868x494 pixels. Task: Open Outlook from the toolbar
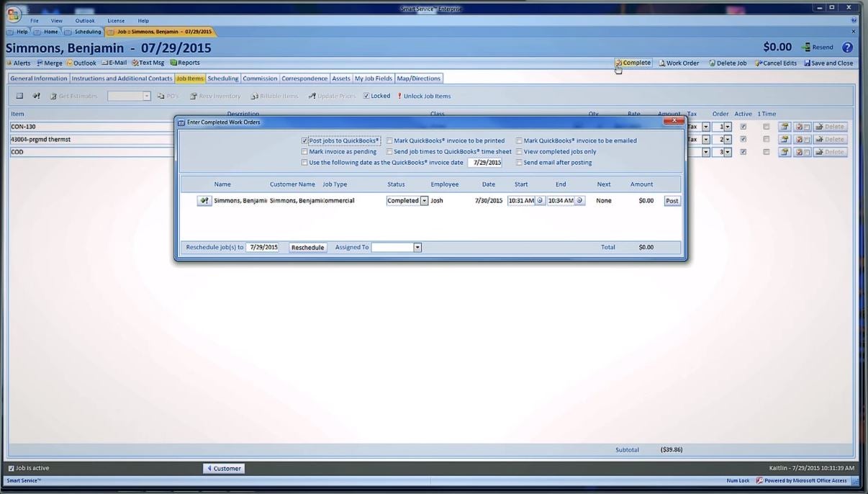point(81,63)
